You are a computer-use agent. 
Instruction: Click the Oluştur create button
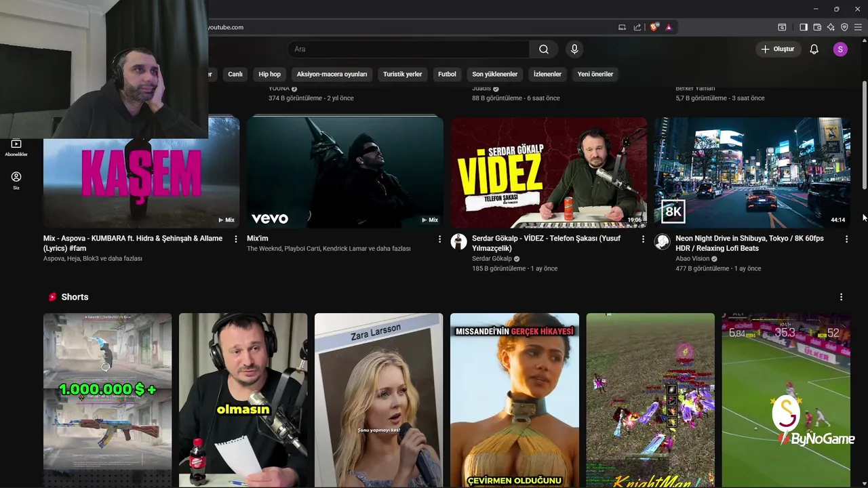tap(778, 49)
